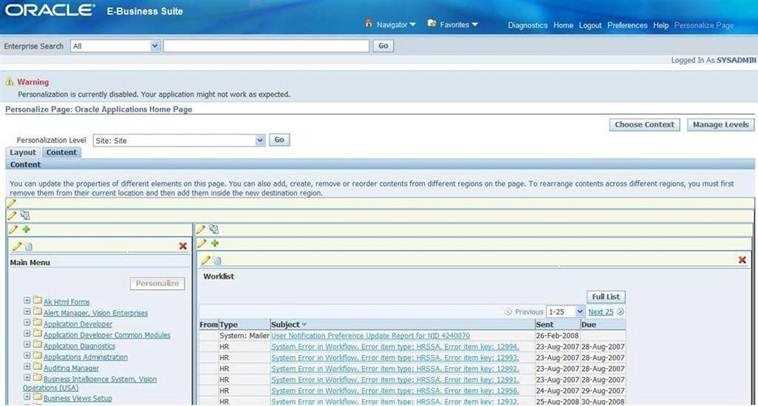
Task: Click the green plus above the Worklist region
Action: (214, 243)
